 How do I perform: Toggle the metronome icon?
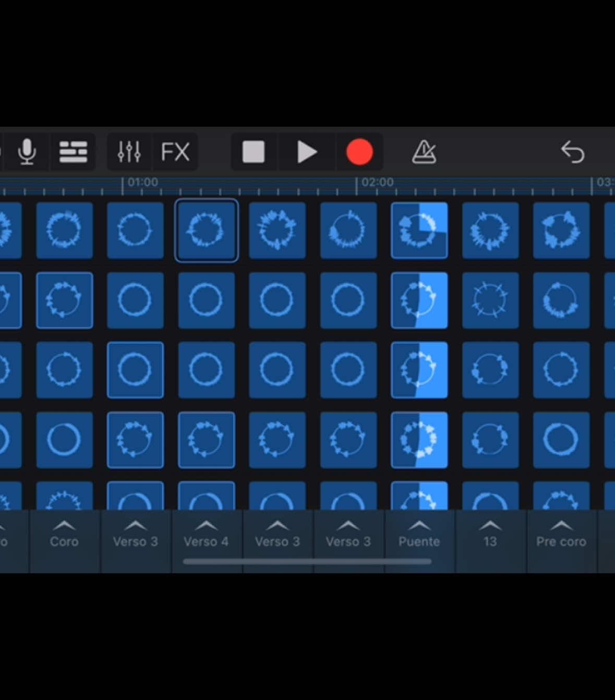(424, 152)
